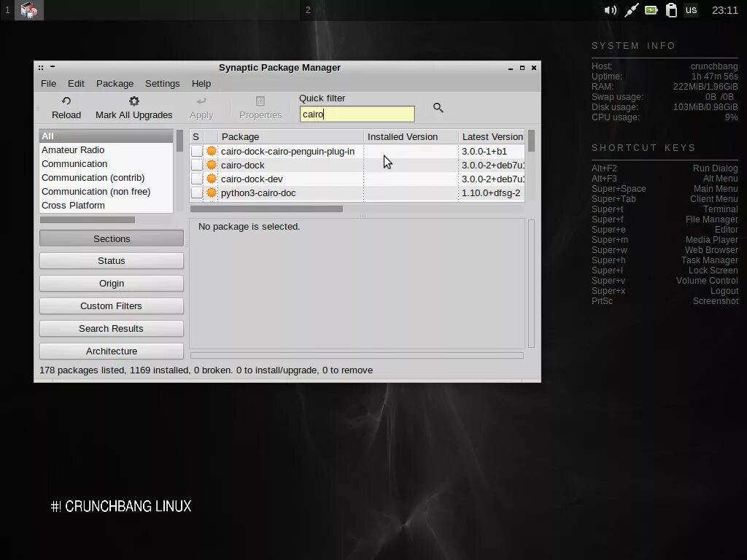Click the magnifying glass Search icon
This screenshot has width=747, height=560.
point(438,108)
